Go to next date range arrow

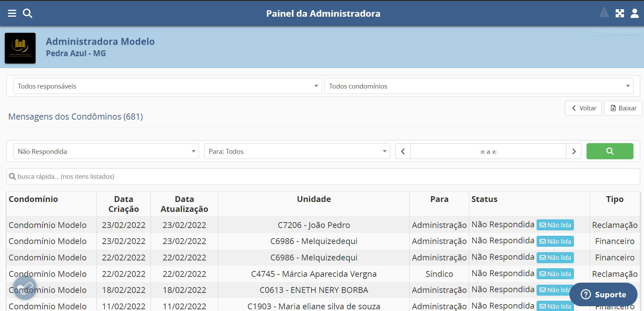[x=574, y=151]
